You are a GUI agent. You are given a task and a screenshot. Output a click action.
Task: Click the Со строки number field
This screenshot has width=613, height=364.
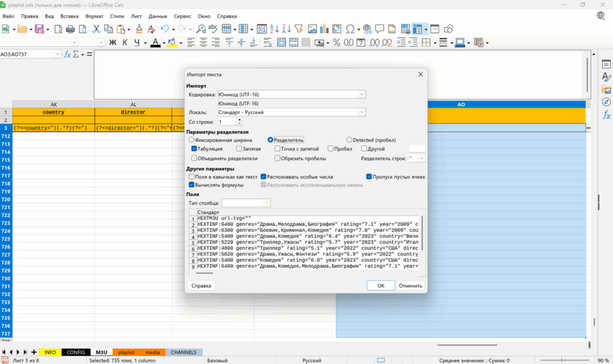tap(226, 122)
